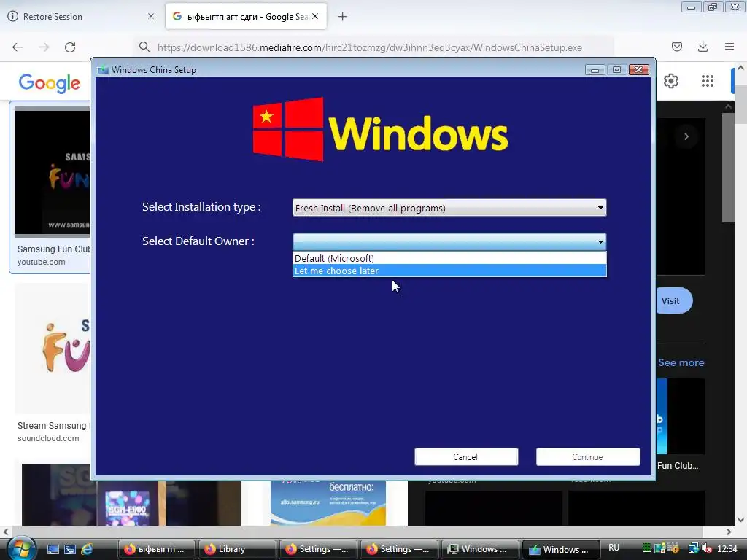Open a new browser tab
This screenshot has height=560, width=747.
[343, 17]
